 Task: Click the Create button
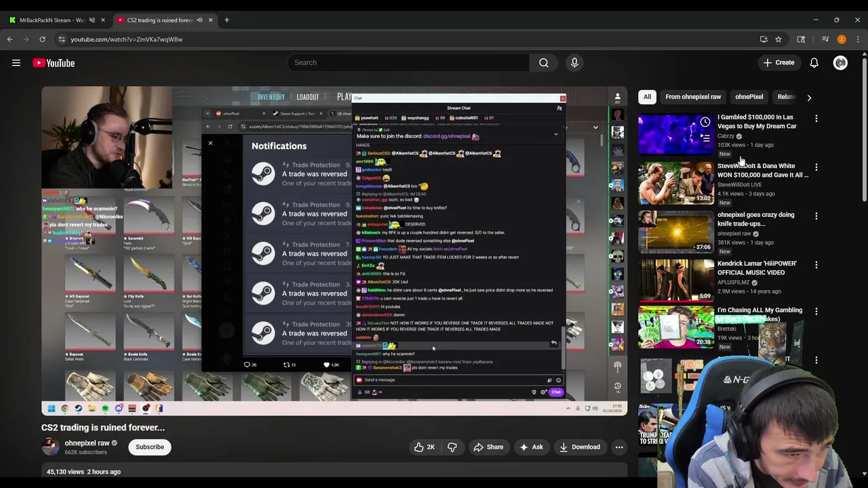[778, 63]
